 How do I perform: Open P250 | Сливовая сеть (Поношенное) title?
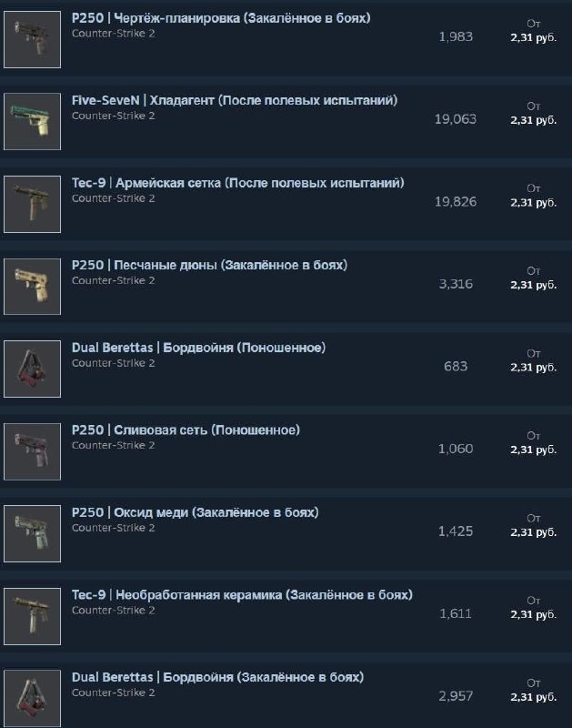point(186,430)
